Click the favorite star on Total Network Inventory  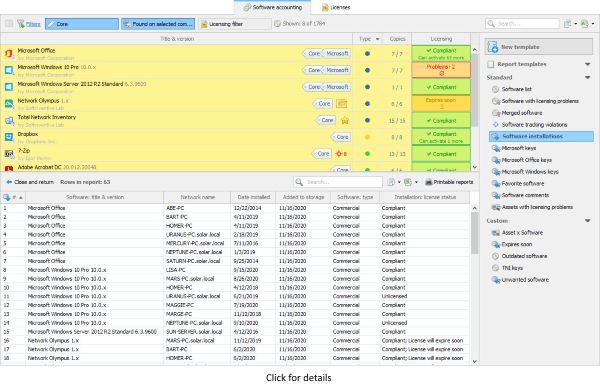coord(345,121)
